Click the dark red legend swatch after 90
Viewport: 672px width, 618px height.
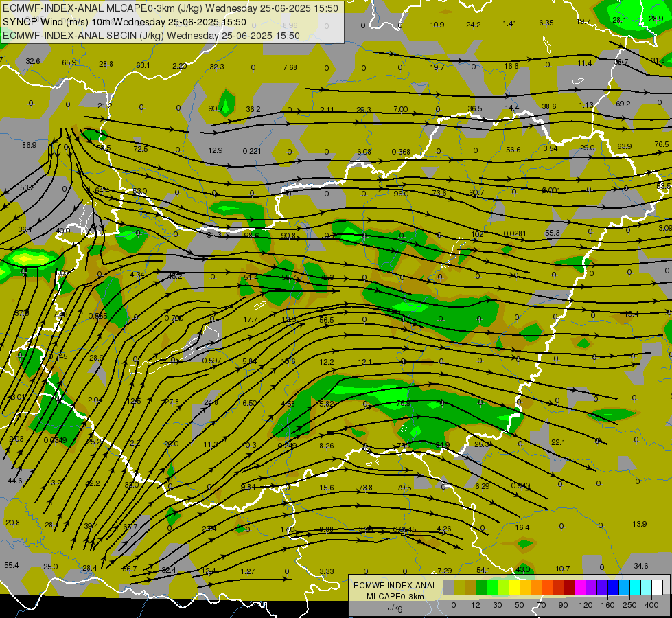tap(570, 587)
